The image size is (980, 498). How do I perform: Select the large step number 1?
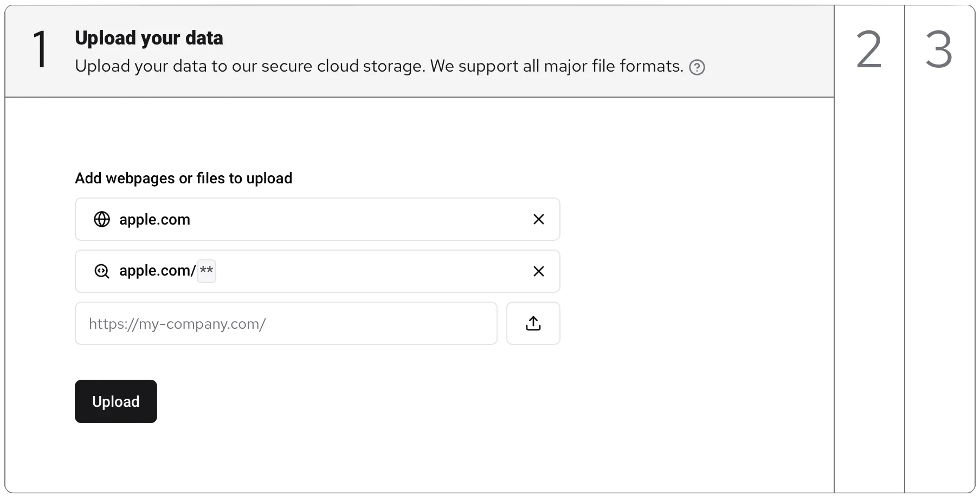click(41, 50)
